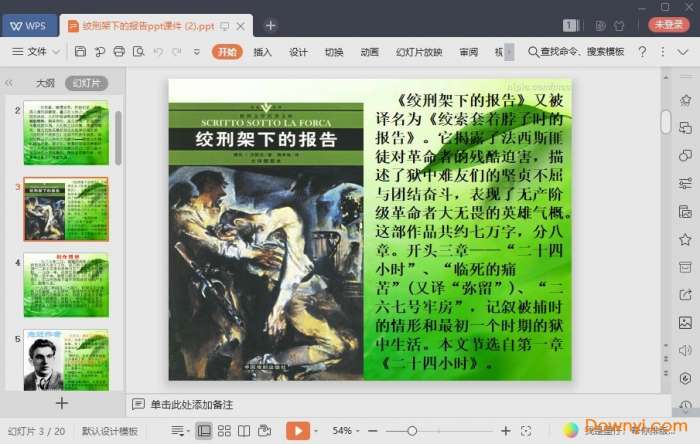Click the redo arrow icon
The width and height of the screenshot is (700, 444).
(177, 52)
